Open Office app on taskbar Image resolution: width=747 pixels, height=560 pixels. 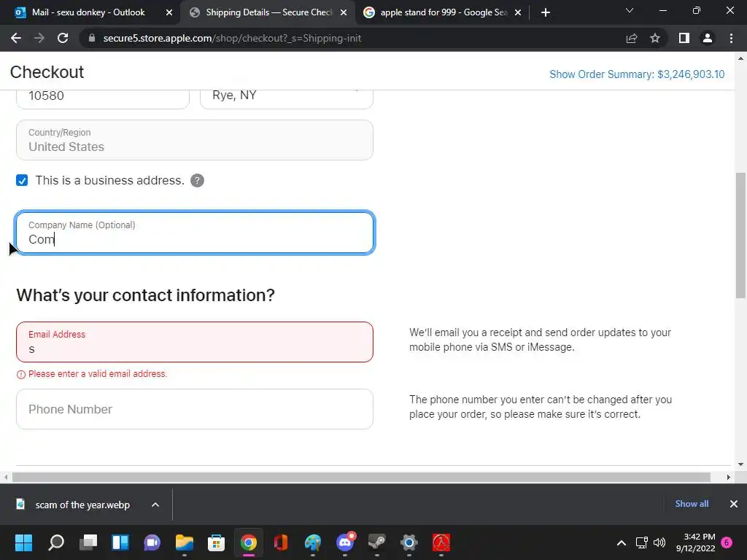click(x=281, y=542)
